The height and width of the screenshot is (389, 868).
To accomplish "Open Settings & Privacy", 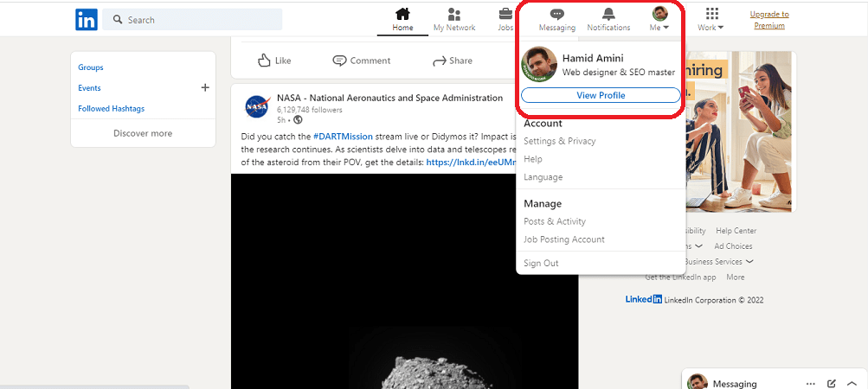I will click(560, 141).
